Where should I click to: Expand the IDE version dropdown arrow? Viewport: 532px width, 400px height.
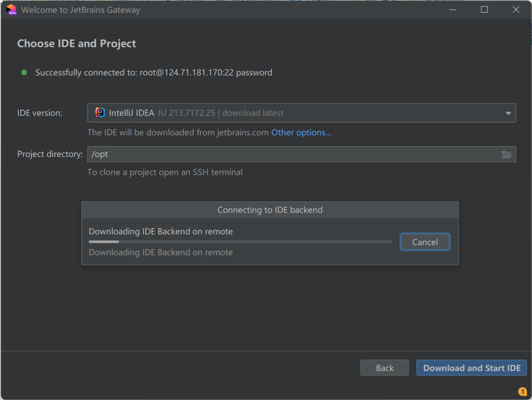tap(508, 113)
